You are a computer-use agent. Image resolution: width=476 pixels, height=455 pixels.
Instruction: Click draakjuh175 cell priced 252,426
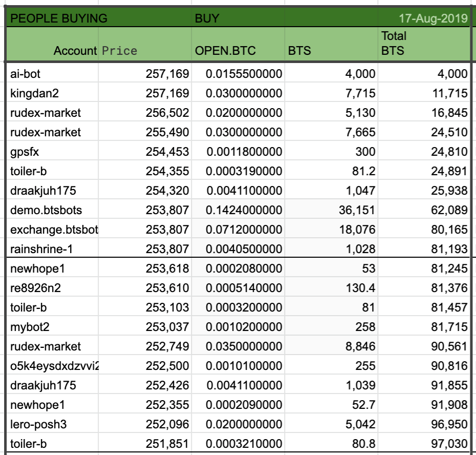tap(53, 385)
